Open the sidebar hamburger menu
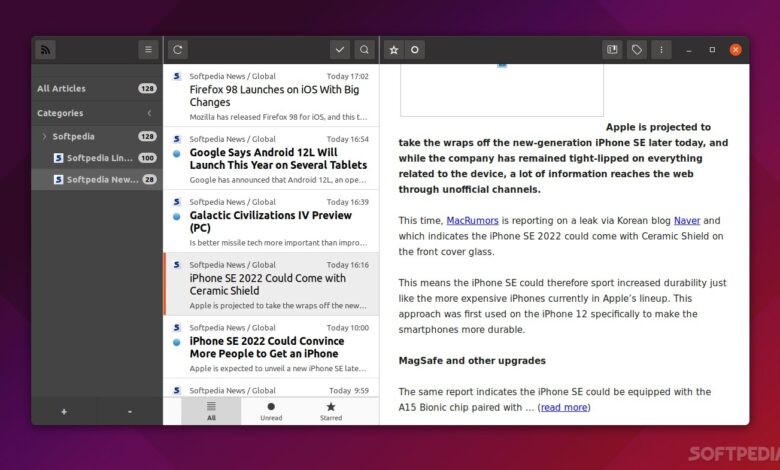 pyautogui.click(x=148, y=50)
